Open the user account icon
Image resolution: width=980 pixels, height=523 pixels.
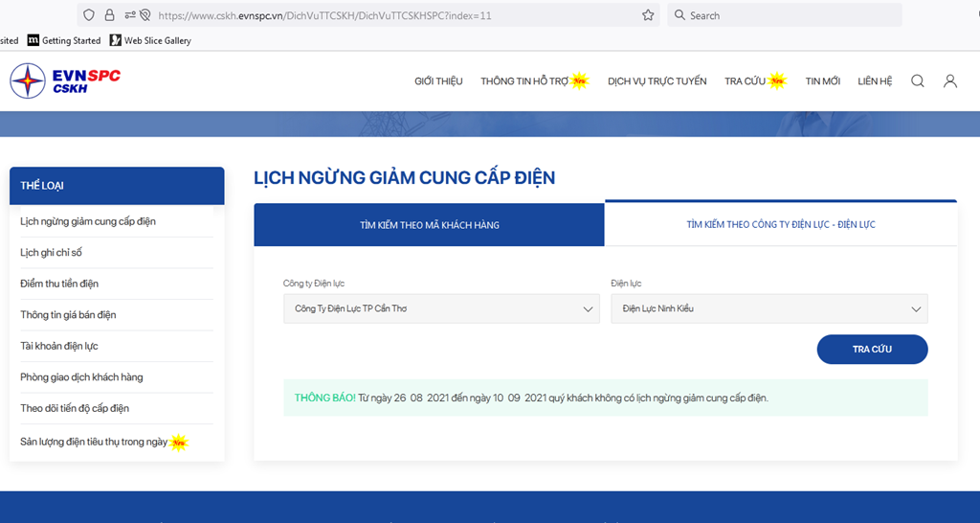[949, 81]
